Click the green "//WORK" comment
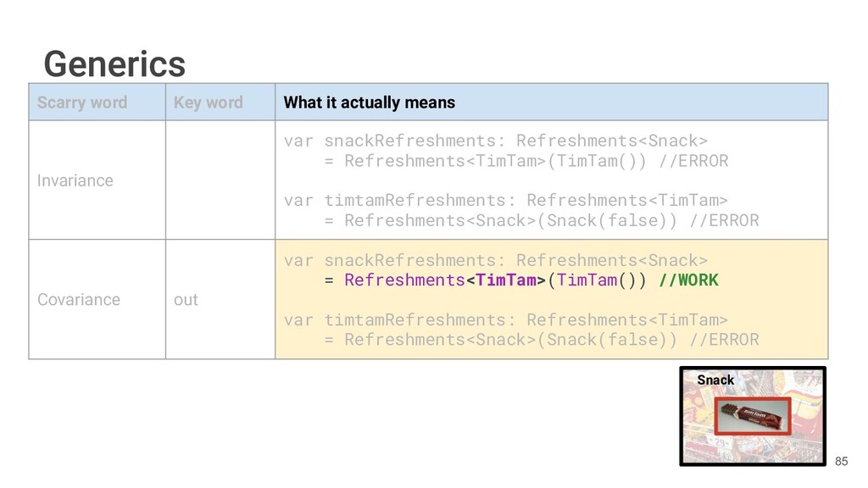The height and width of the screenshot is (488, 868). (x=688, y=280)
